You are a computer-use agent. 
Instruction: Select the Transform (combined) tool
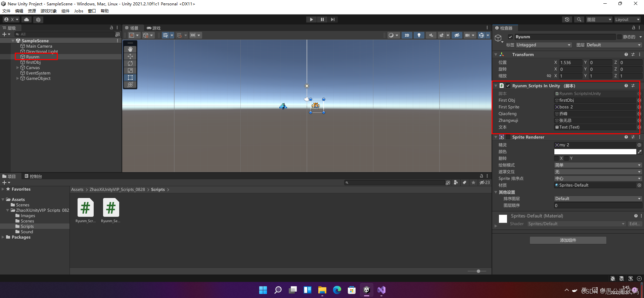point(130,85)
